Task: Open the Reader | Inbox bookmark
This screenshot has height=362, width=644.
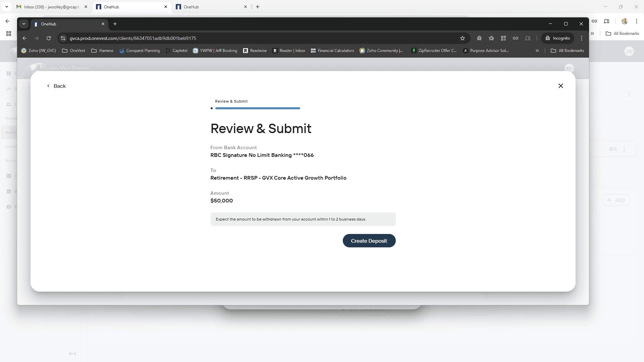Action: [289, 51]
